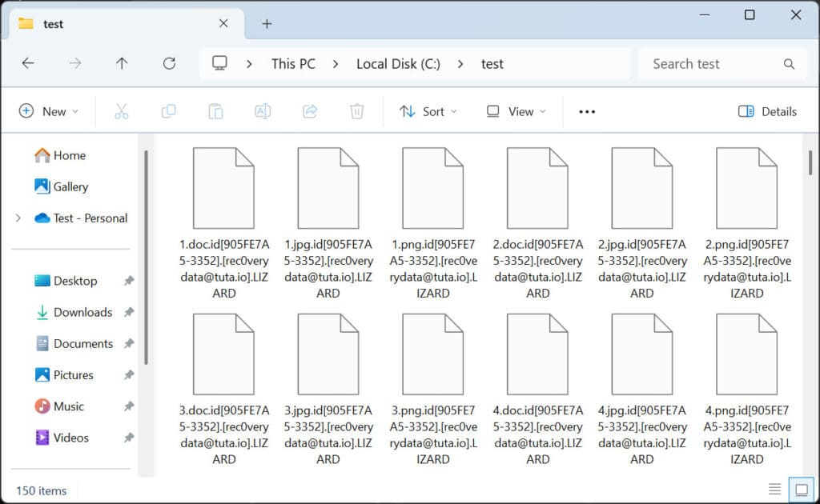820x504 pixels.
Task: Open Local Disk (C:) from breadcrumb
Action: pyautogui.click(x=398, y=63)
